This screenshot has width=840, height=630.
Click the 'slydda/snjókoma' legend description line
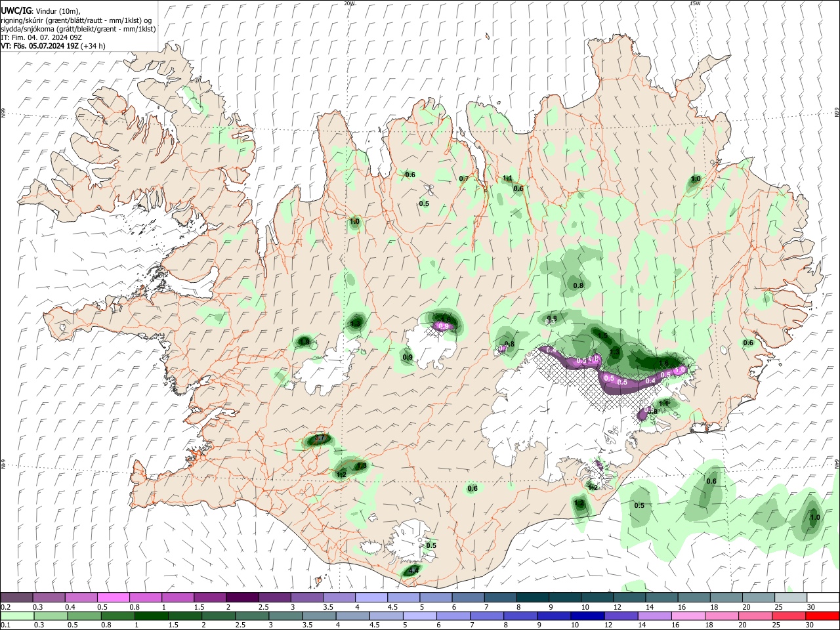click(78, 29)
